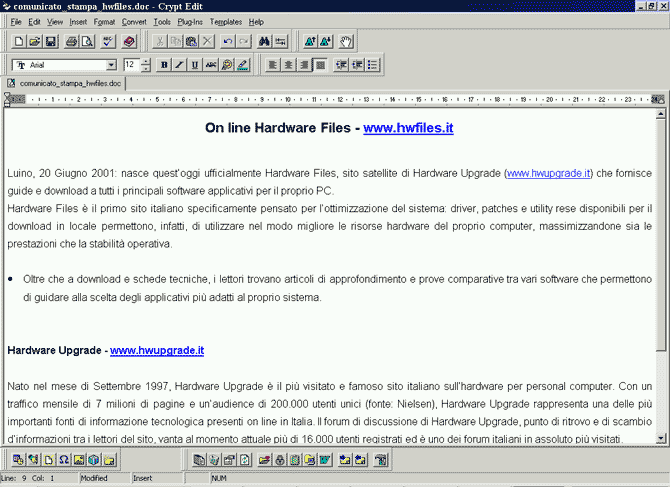The width and height of the screenshot is (670, 487).
Task: Click www.hwupgrade.it link in Hardware Upgrade heading
Action: coord(157,350)
